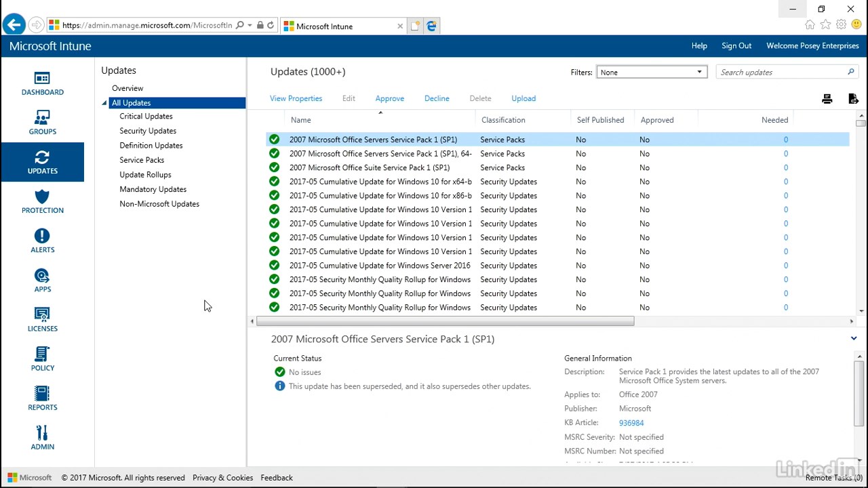868x488 pixels.
Task: Click the Feedback footer link
Action: tap(277, 478)
